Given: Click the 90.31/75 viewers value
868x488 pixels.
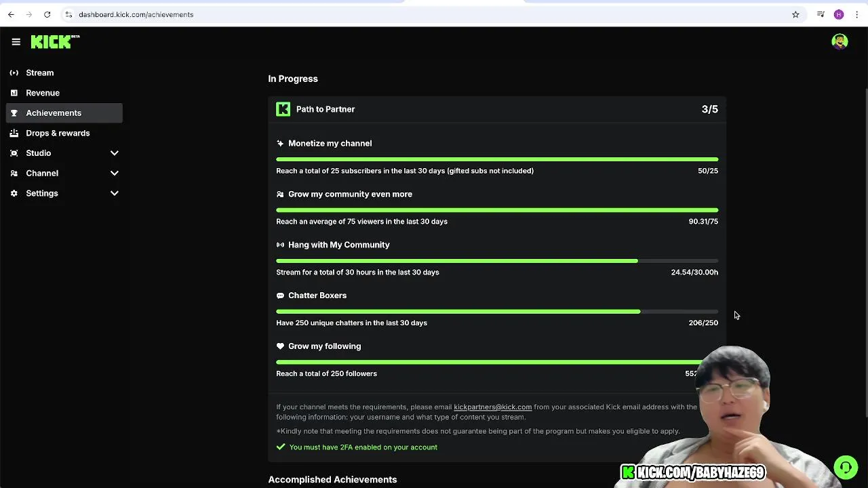Looking at the screenshot, I should (x=703, y=222).
